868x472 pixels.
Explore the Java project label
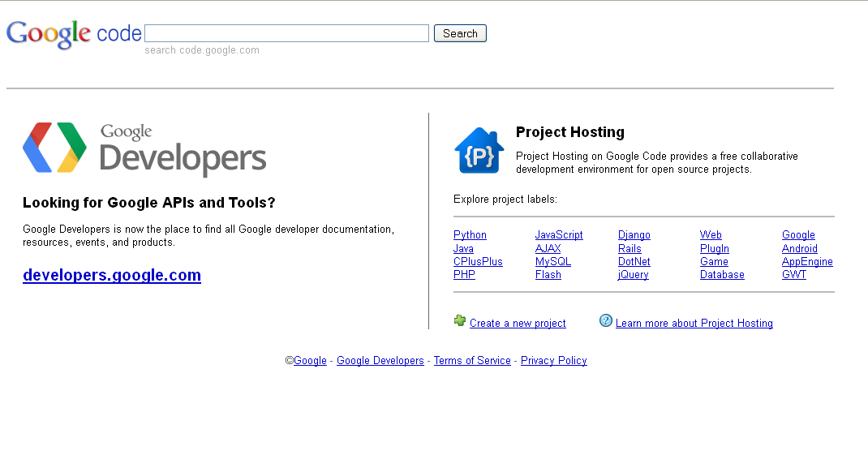[463, 248]
